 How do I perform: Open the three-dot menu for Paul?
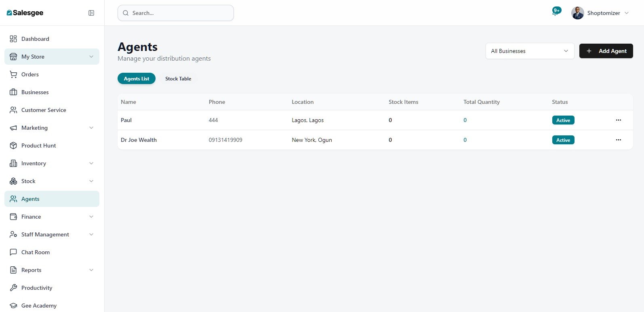618,120
